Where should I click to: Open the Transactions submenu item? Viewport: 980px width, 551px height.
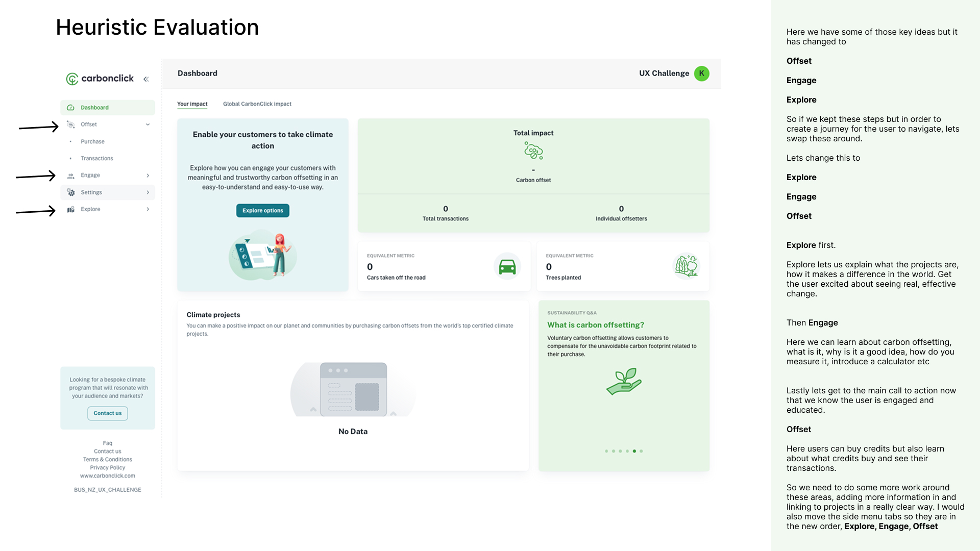click(96, 159)
